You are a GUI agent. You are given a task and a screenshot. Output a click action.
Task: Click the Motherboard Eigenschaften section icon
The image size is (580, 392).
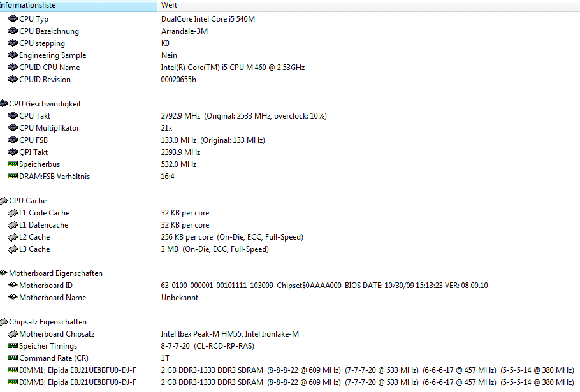click(x=4, y=273)
